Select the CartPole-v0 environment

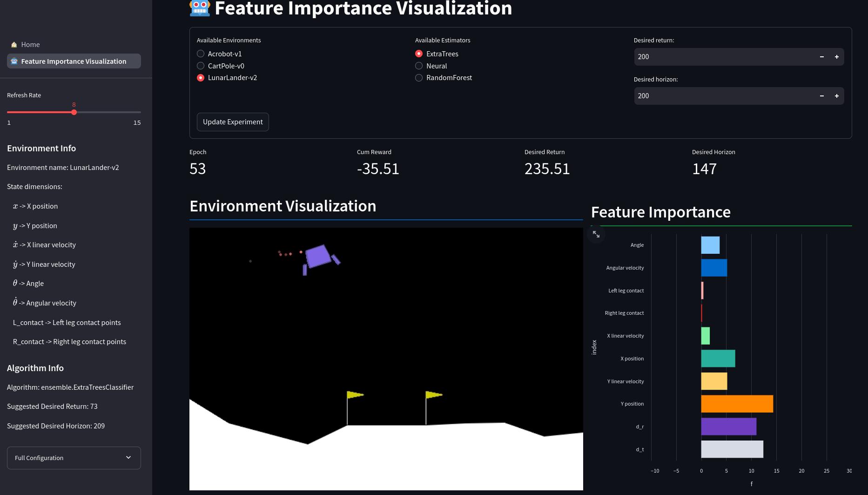pos(201,66)
